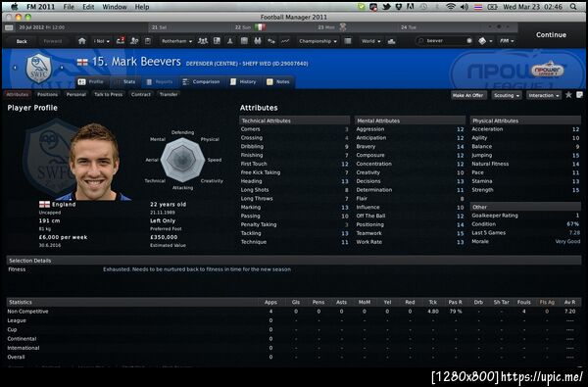The image size is (588, 387).
Task: Open the training cone icon
Action: tap(230, 41)
